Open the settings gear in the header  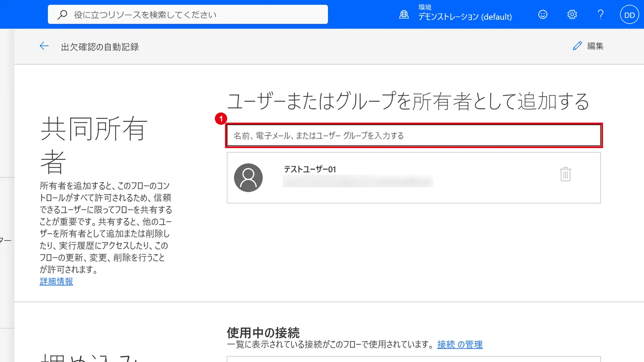coord(572,15)
